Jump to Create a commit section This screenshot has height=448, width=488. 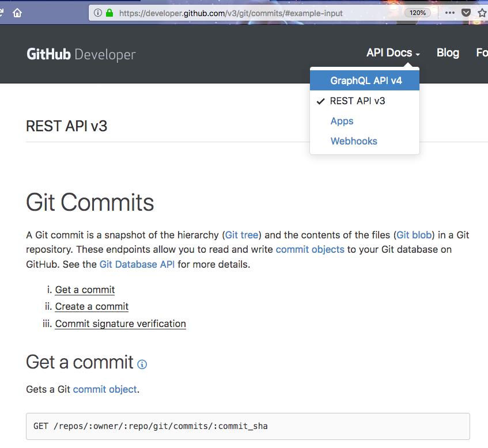(92, 306)
